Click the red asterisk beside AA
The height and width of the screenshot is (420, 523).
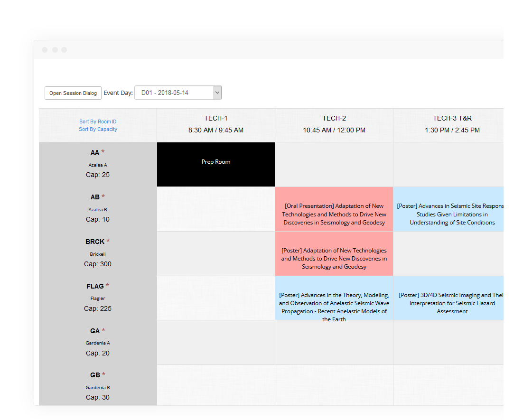(103, 152)
